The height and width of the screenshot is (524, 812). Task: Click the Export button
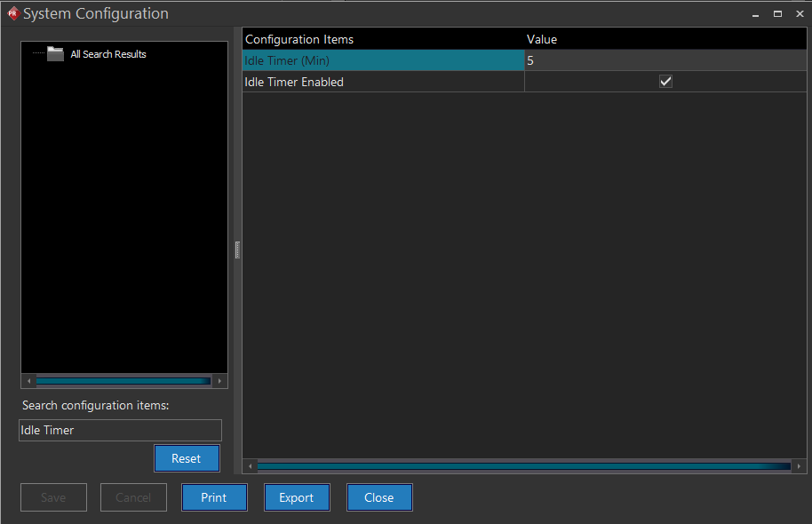(x=297, y=497)
